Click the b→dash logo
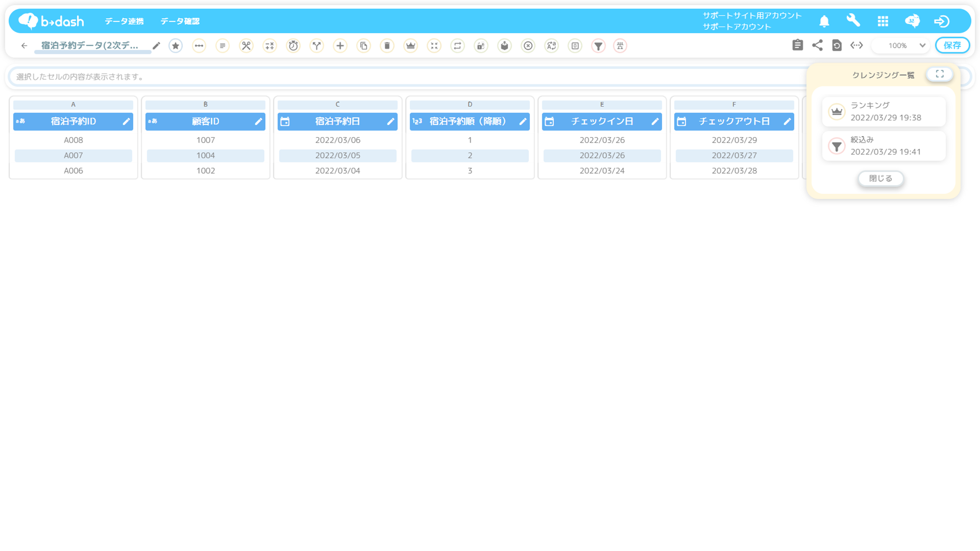This screenshot has height=551, width=980. tap(51, 21)
